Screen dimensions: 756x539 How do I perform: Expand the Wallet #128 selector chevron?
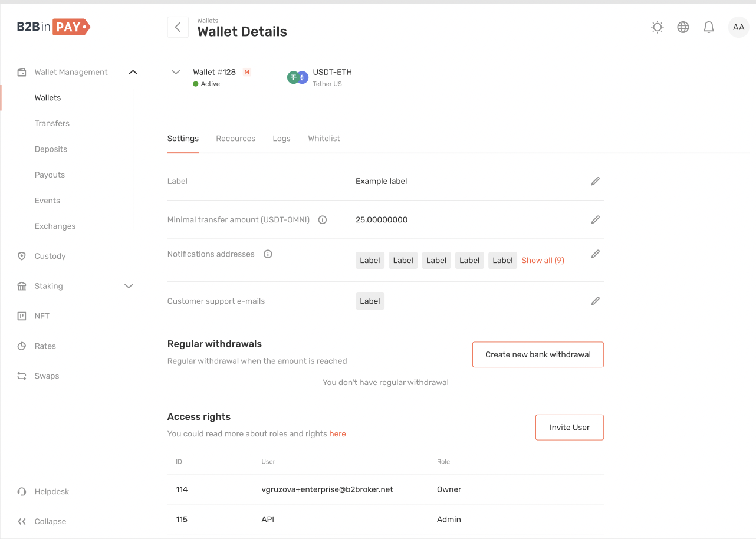pyautogui.click(x=175, y=72)
